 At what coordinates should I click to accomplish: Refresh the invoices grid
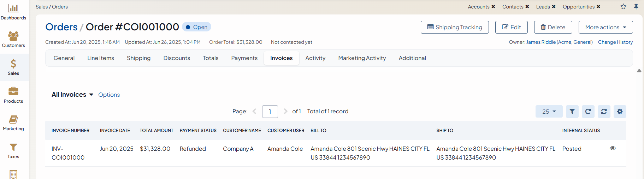click(x=588, y=112)
